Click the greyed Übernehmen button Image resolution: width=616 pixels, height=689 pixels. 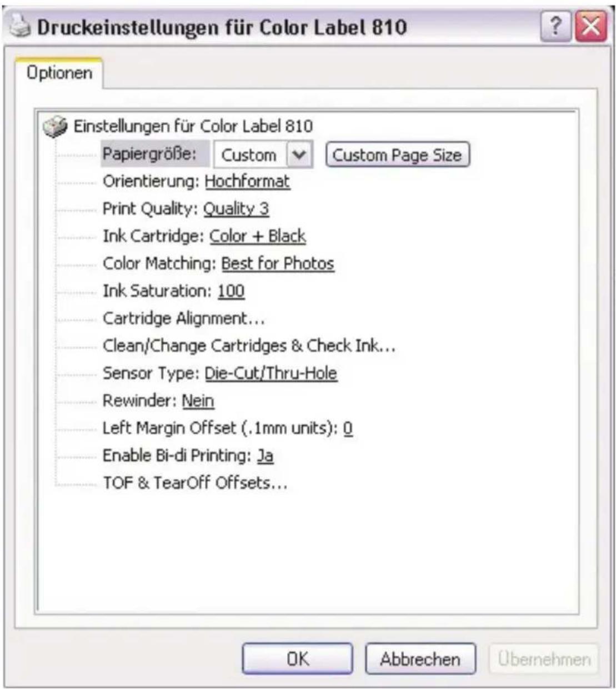pyautogui.click(x=544, y=659)
